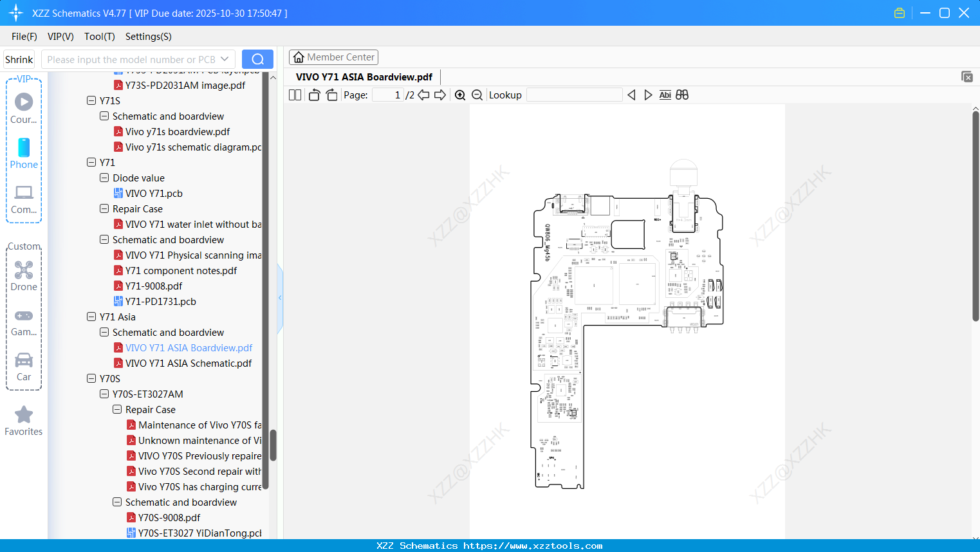Click the binoculars search icon
Screen dimensions: 980x552
coord(682,95)
